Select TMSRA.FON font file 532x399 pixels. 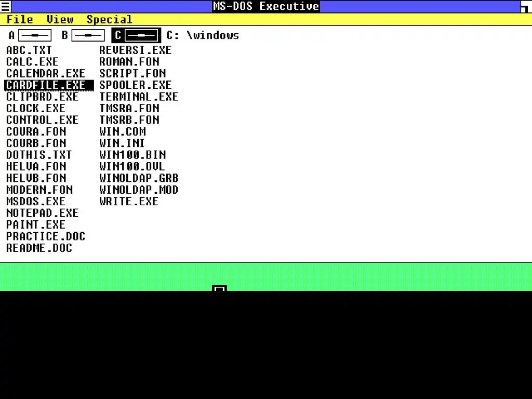coord(129,108)
